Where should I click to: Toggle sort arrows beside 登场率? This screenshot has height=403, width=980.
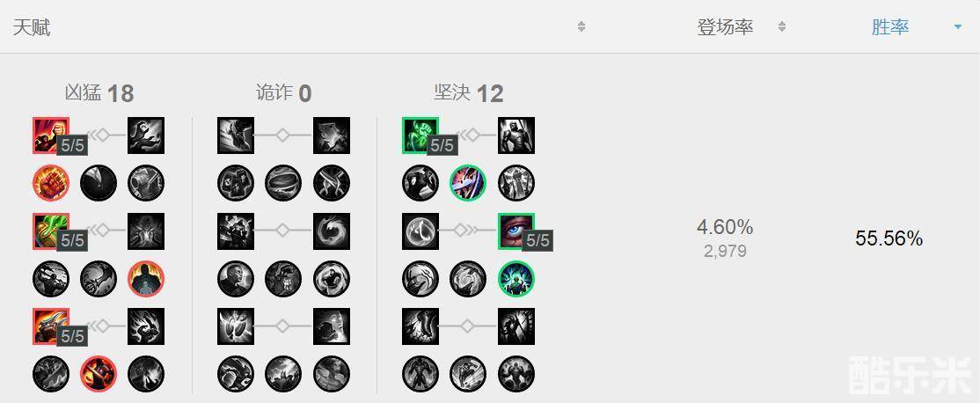pyautogui.click(x=781, y=27)
